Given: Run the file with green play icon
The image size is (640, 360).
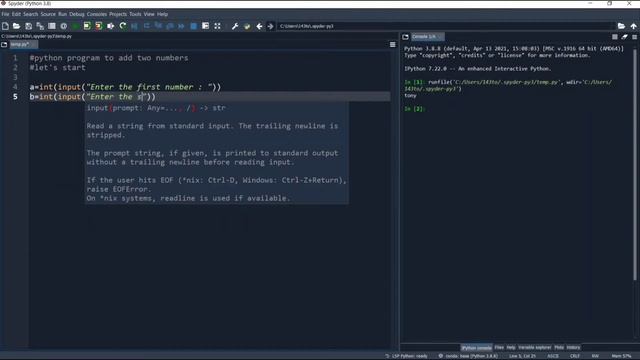Looking at the screenshot, I should [76, 26].
